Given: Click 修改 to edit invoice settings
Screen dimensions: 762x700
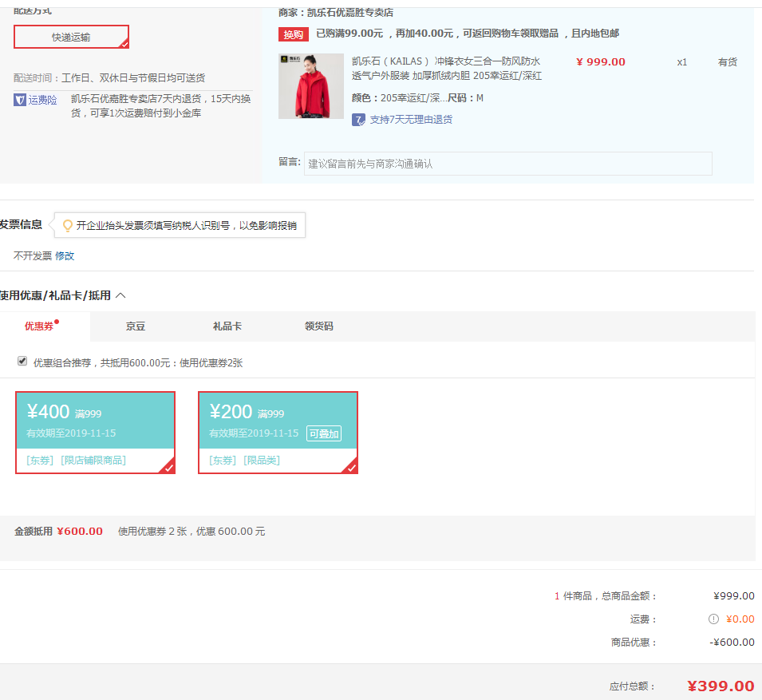Looking at the screenshot, I should click(65, 255).
